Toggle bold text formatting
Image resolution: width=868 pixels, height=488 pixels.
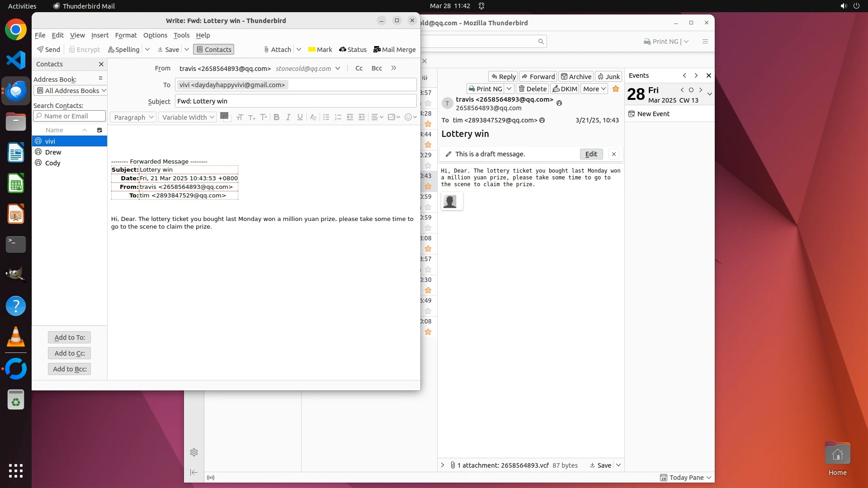click(276, 117)
